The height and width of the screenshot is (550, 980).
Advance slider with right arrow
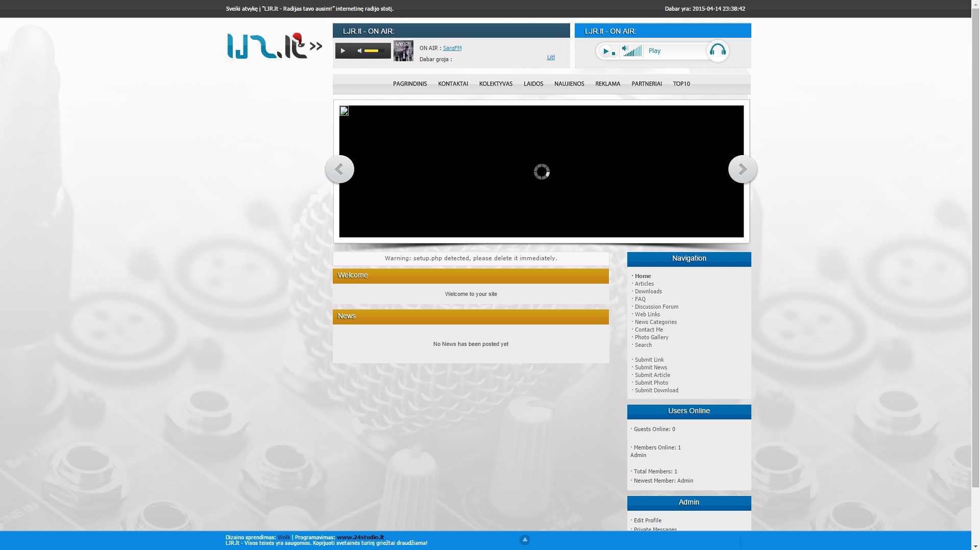[x=743, y=169]
